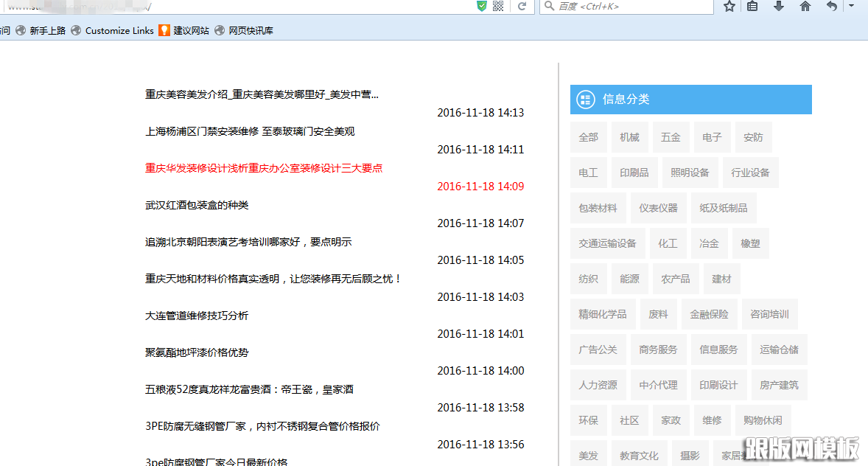This screenshot has width=868, height=466.
Task: Select the 照明设备 category
Action: point(690,173)
